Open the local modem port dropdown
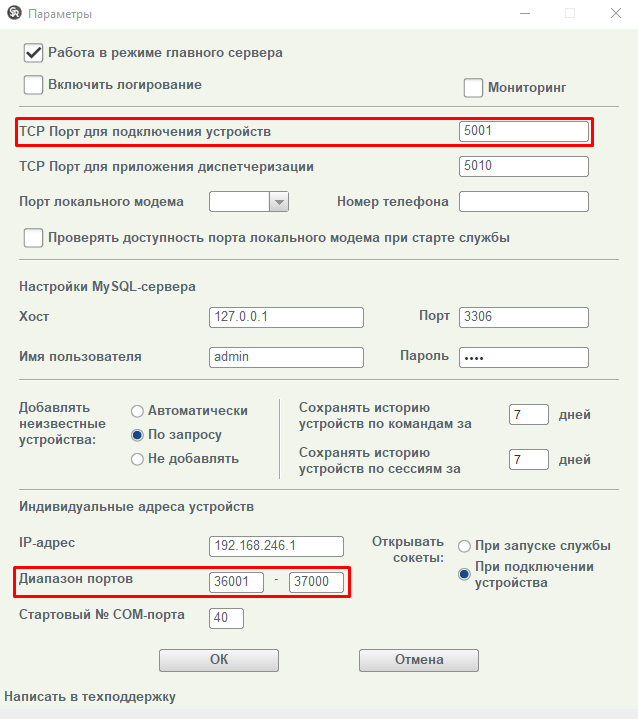The width and height of the screenshot is (638, 719). tap(278, 202)
